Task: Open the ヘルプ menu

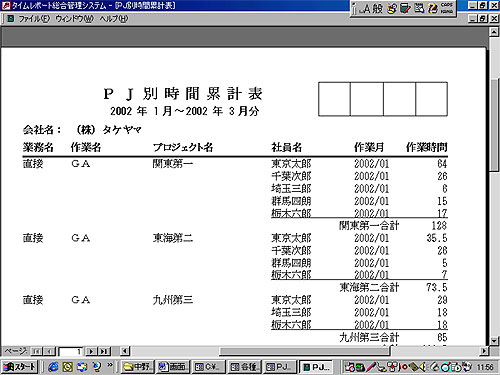Action: [x=114, y=19]
